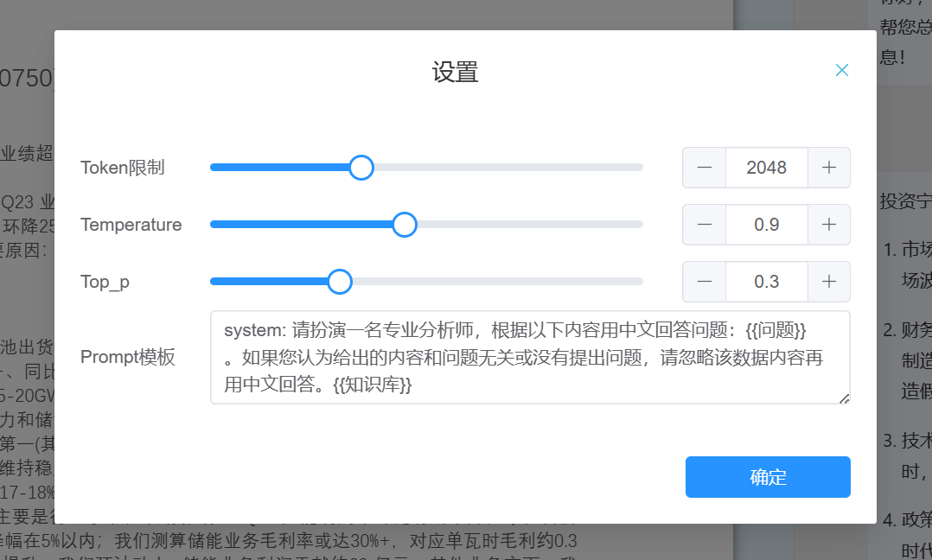Increase Token限制 with the plus button
This screenshot has width=932, height=560.
828,168
